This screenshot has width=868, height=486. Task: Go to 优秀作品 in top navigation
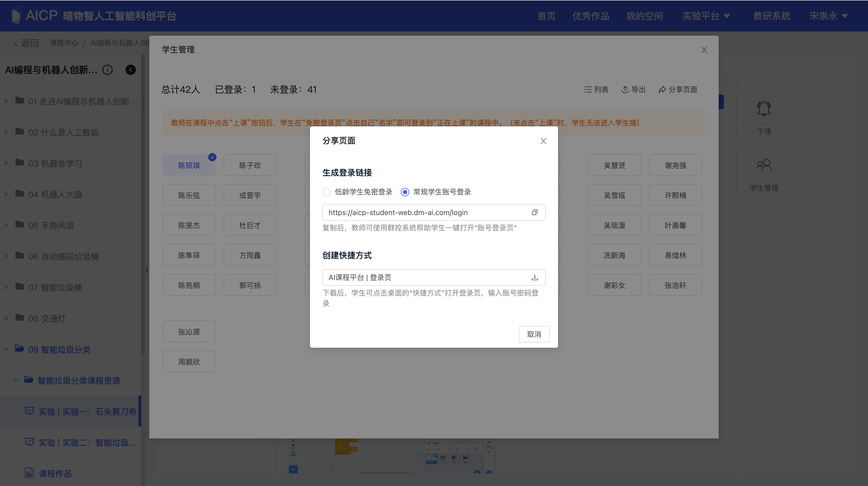click(x=591, y=16)
